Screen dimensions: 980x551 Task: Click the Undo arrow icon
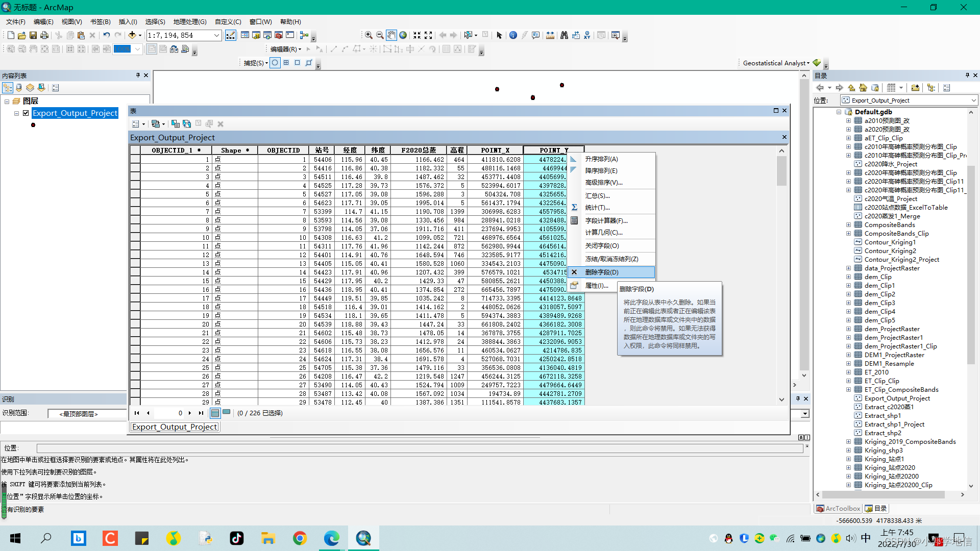tap(106, 35)
